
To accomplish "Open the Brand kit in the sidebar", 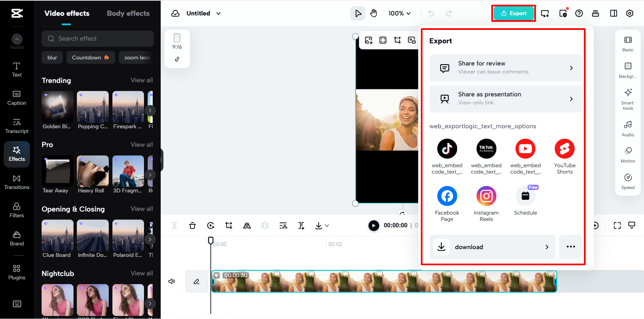I will coord(17,239).
